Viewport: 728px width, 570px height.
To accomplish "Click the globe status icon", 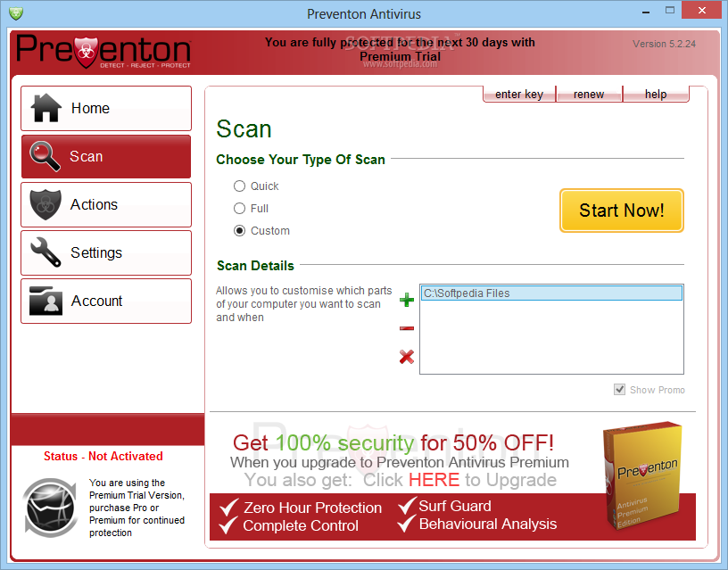I will point(50,508).
